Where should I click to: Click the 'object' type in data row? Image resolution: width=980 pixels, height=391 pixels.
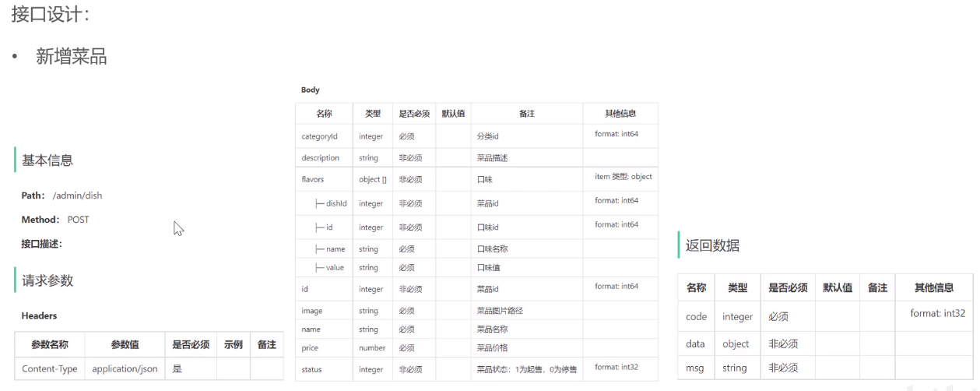[x=736, y=343]
